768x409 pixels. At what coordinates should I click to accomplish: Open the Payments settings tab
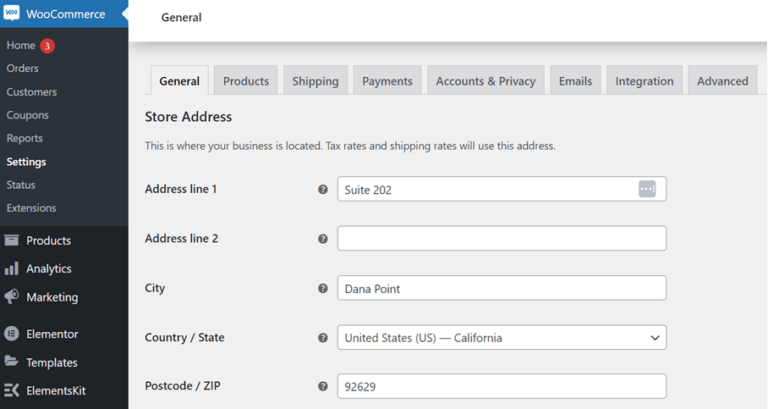387,81
